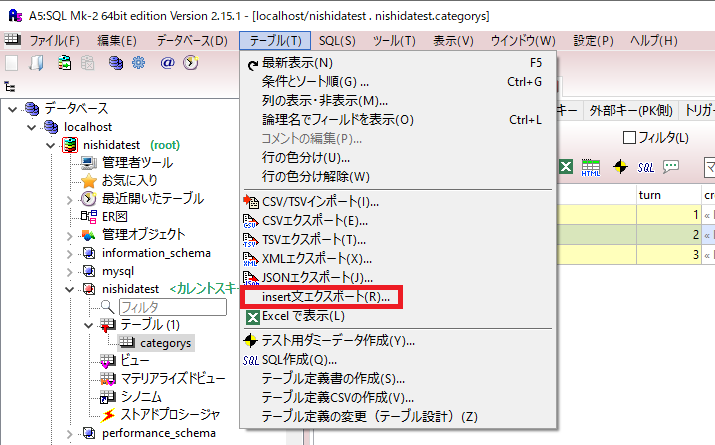Image resolution: width=715 pixels, height=445 pixels.
Task: Choose 列の表示・非表示(M) menu entry
Action: pyautogui.click(x=398, y=101)
